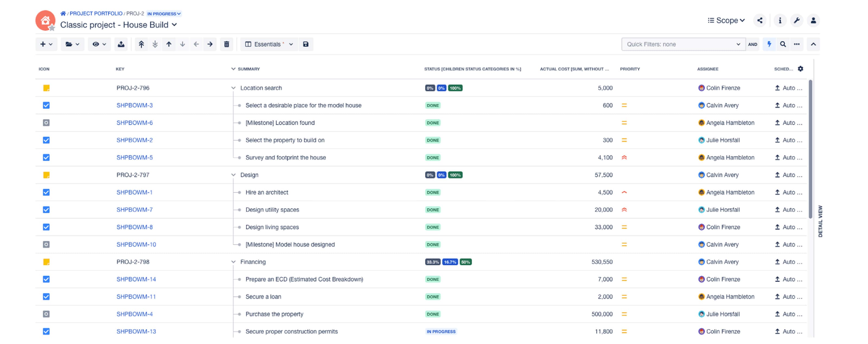Collapse the toolbar with up chevron
The height and width of the screenshot is (344, 868).
click(813, 44)
